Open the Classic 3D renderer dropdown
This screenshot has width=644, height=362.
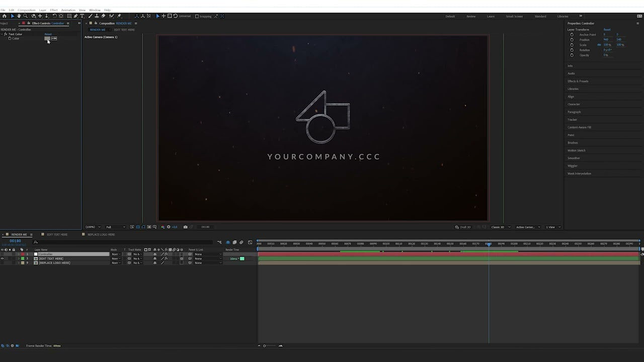pyautogui.click(x=499, y=227)
